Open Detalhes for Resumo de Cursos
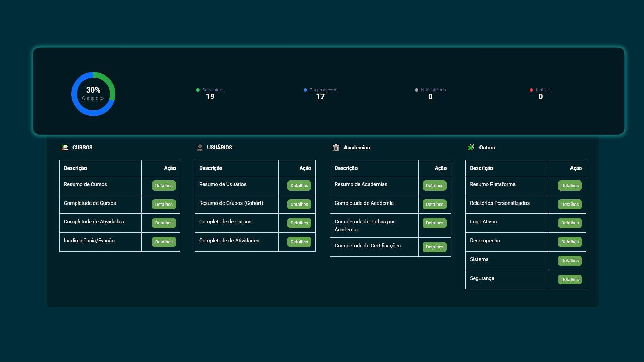644x362 pixels. point(164,186)
